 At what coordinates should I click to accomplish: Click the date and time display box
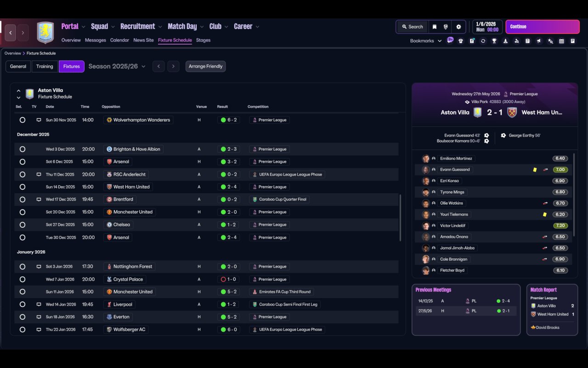pos(487,27)
